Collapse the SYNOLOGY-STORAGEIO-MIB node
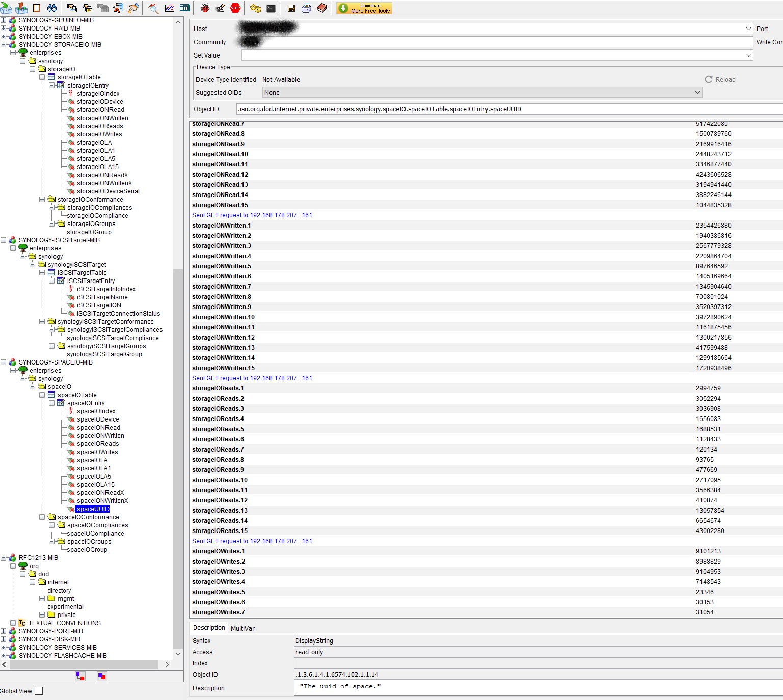Image resolution: width=783 pixels, height=700 pixels. (3, 45)
